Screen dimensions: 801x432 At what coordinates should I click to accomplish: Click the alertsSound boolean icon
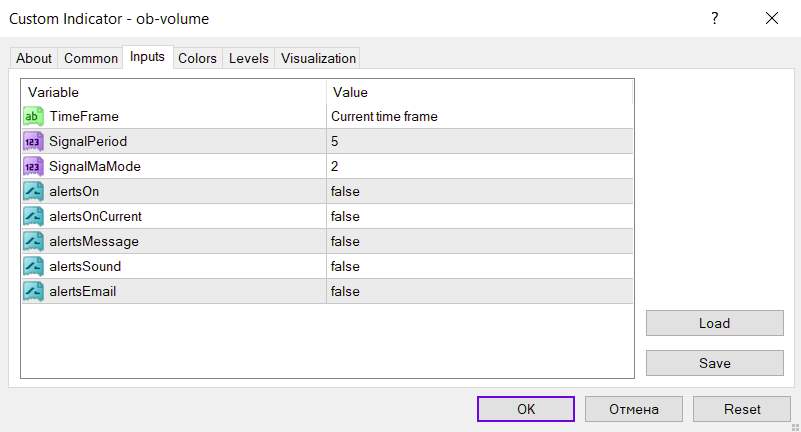tap(33, 266)
